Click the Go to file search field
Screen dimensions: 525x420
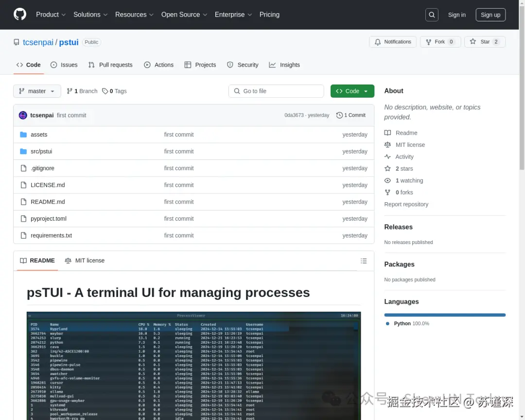276,91
